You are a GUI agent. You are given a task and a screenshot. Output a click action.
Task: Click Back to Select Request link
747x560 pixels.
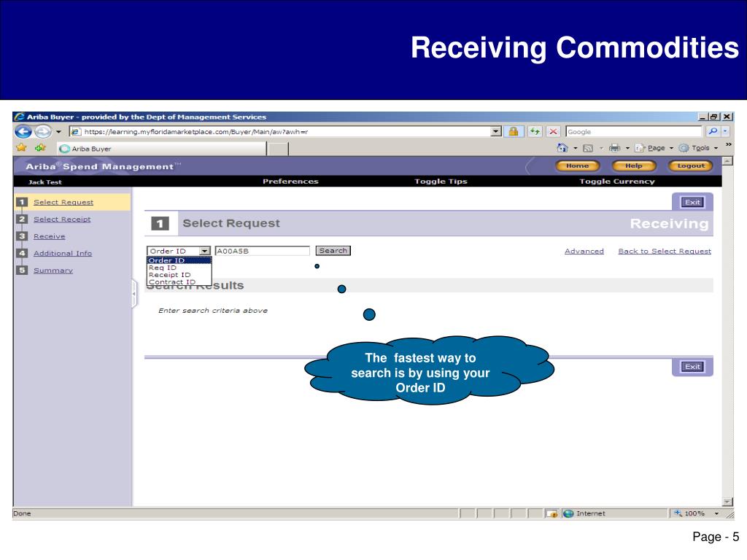(665, 251)
